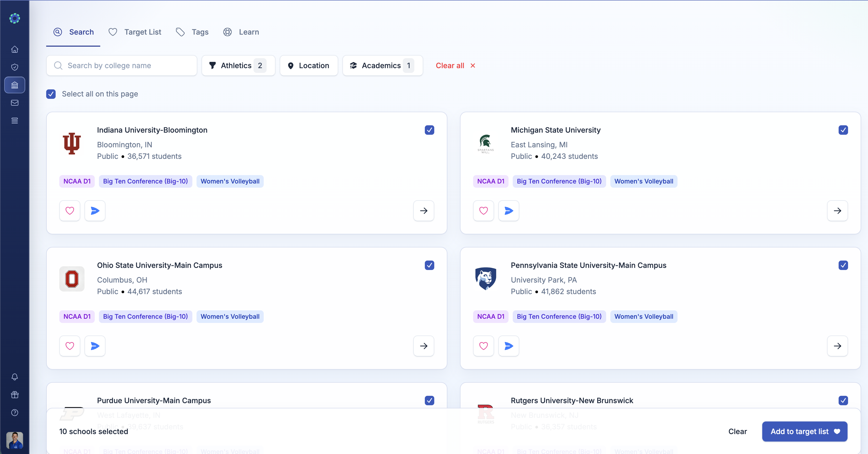The height and width of the screenshot is (454, 868).
Task: Focus Search by college name field
Action: pyautogui.click(x=122, y=66)
